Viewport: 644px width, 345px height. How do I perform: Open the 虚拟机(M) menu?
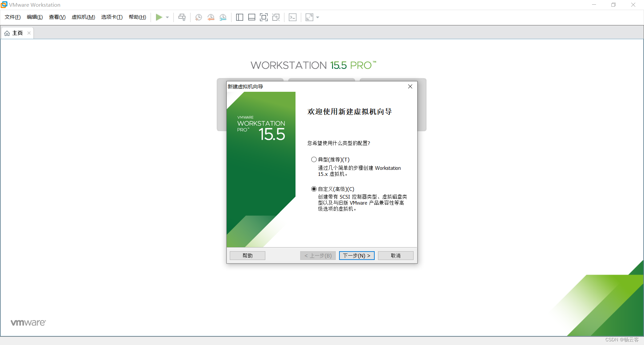point(83,17)
